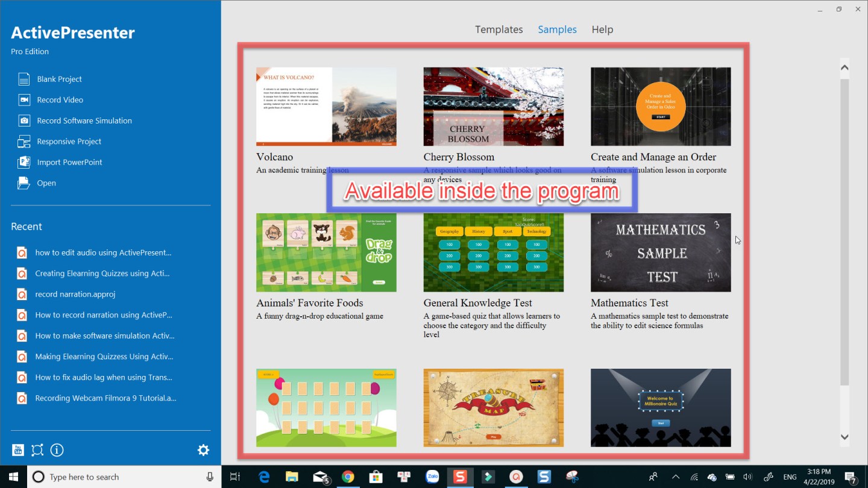Click the scrollbar up arrow in samples list
Image resolution: width=868 pixels, height=488 pixels.
[844, 67]
